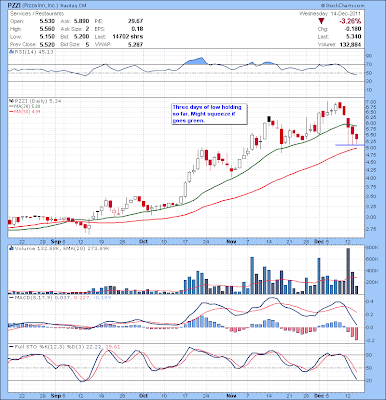Click the 7.00 price axis label
The width and height of the screenshot is (386, 400).
[372, 101]
